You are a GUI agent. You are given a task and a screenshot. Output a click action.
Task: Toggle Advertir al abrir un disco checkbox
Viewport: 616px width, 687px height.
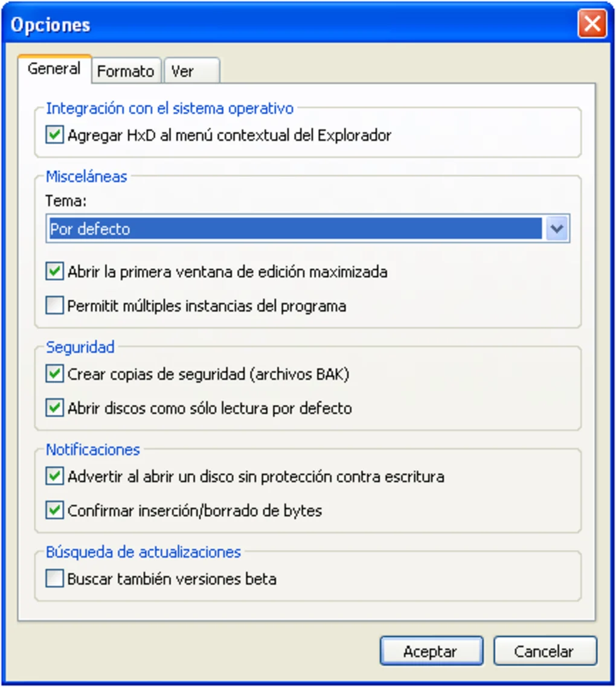tap(54, 476)
